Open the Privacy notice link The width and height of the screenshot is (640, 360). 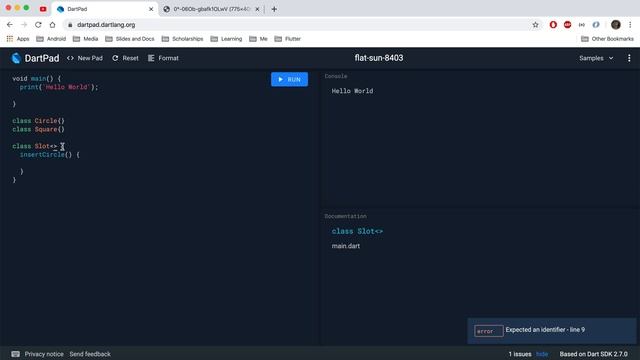pos(44,354)
